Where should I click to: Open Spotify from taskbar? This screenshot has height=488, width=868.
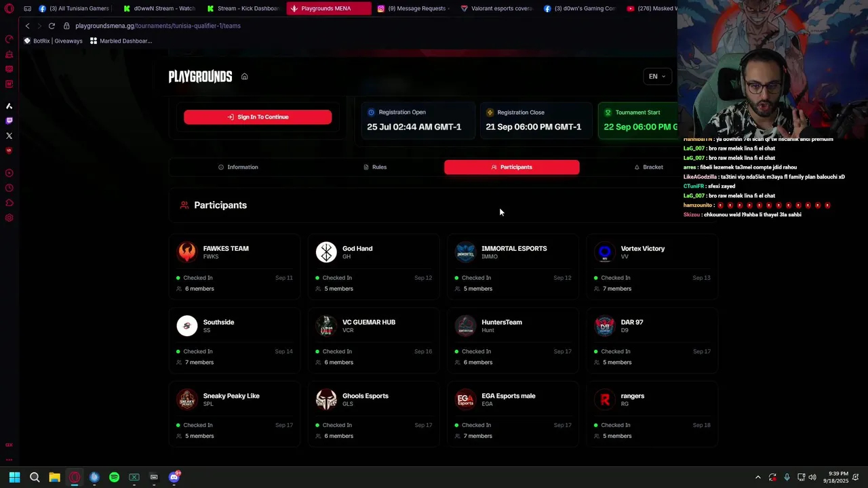click(x=114, y=477)
